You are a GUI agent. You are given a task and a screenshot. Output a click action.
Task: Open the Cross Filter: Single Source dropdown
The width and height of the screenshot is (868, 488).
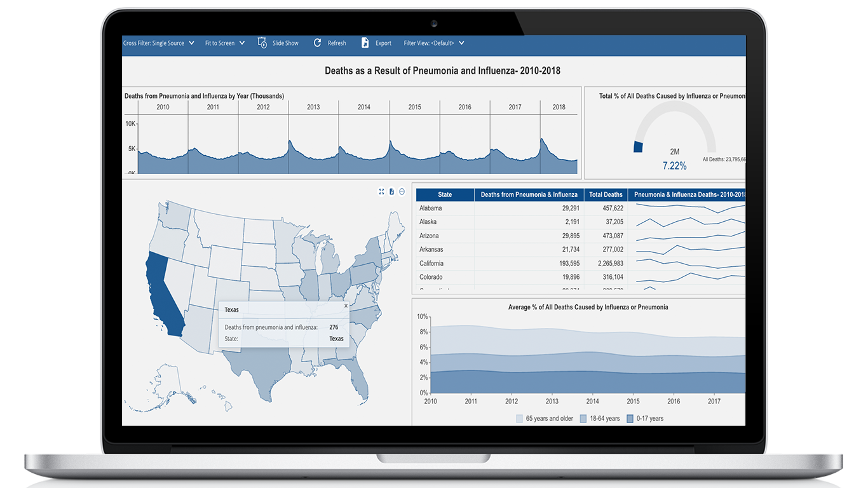[192, 43]
